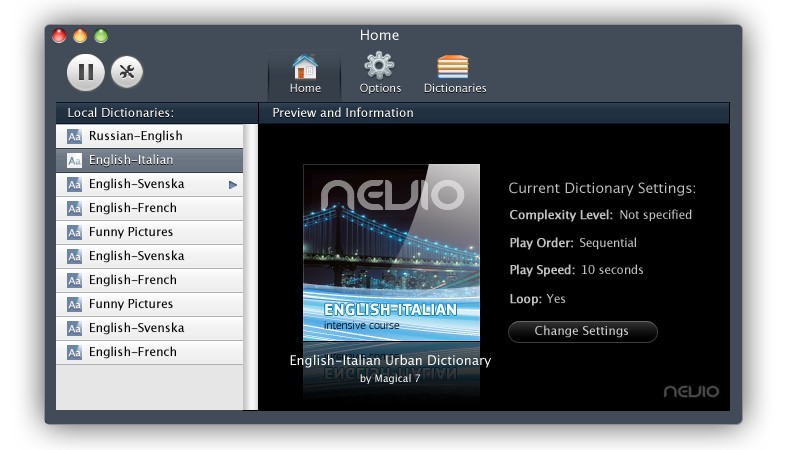The width and height of the screenshot is (785, 450).
Task: Pause playback with the pause button
Action: 86,72
